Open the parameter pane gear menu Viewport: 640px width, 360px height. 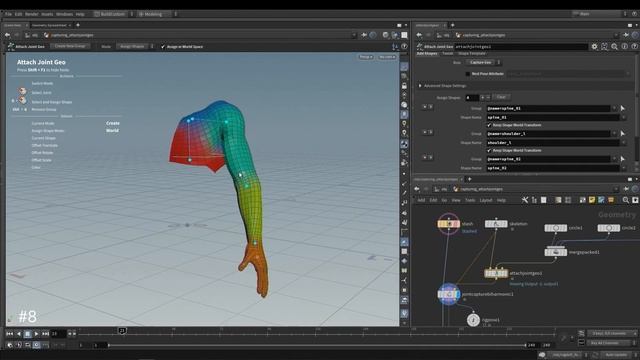594,47
